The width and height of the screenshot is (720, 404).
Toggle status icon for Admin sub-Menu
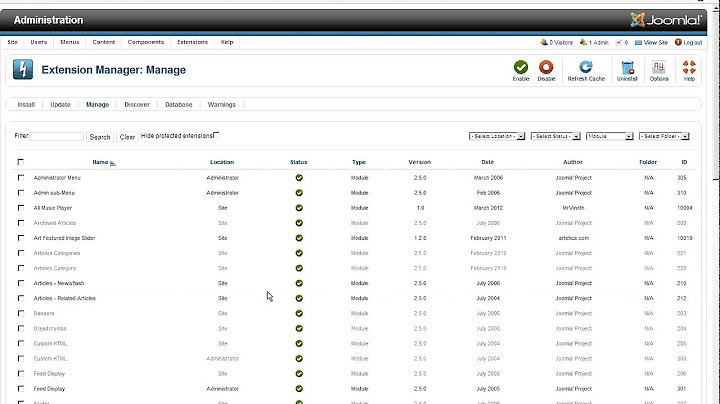click(299, 193)
